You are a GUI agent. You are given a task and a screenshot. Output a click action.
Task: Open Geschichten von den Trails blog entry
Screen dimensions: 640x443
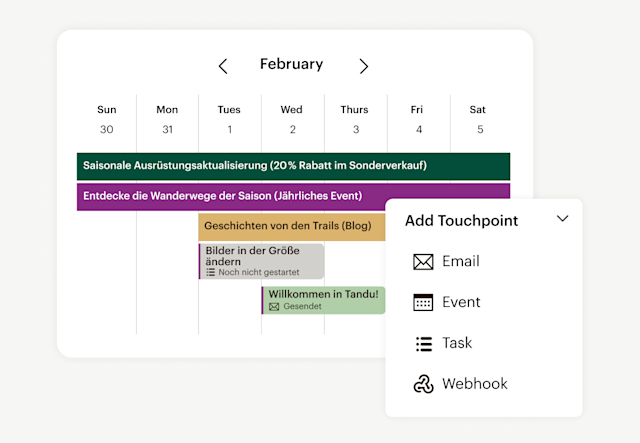click(x=290, y=226)
